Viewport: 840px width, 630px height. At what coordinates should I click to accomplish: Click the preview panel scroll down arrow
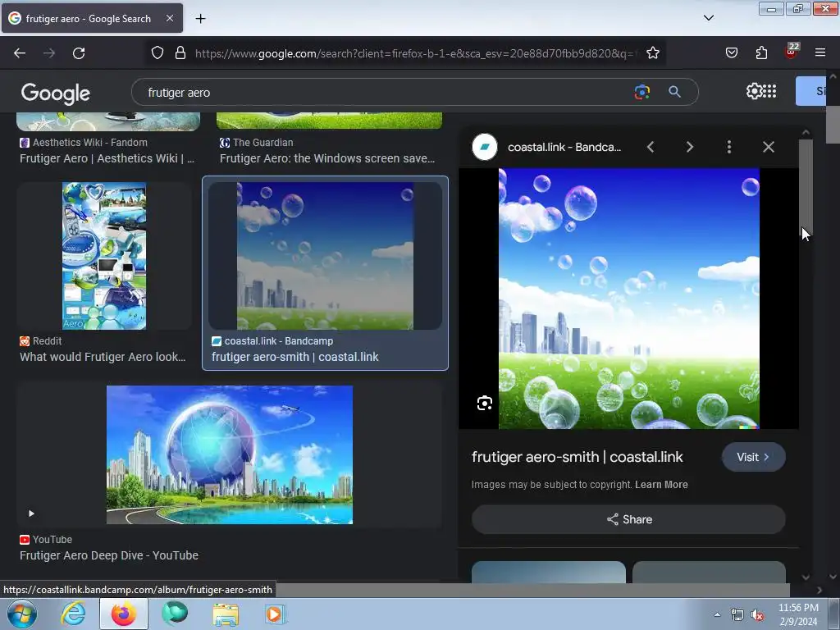[x=806, y=577]
